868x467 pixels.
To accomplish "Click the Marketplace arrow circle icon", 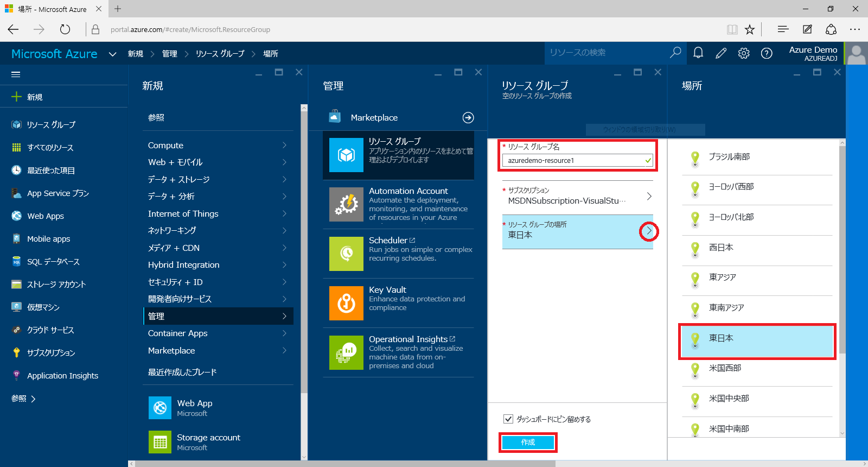I will click(468, 118).
